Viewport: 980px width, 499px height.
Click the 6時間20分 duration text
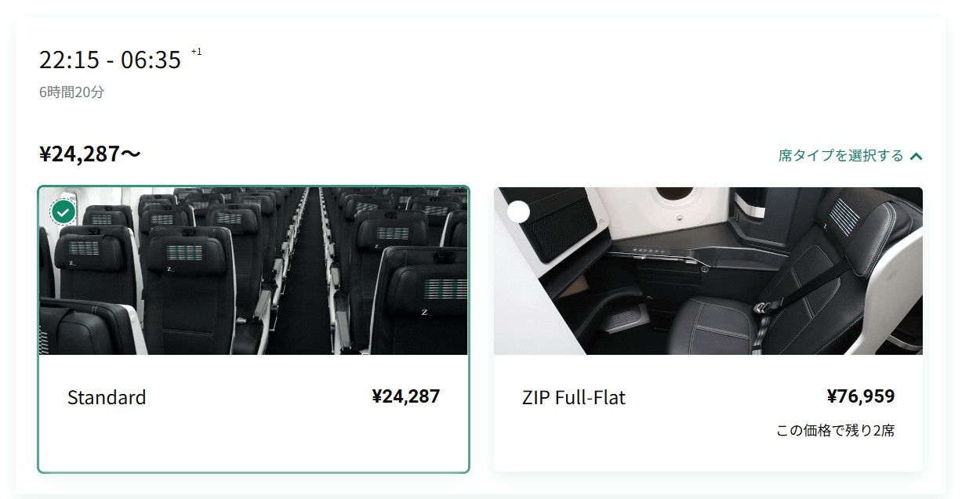coord(71,92)
